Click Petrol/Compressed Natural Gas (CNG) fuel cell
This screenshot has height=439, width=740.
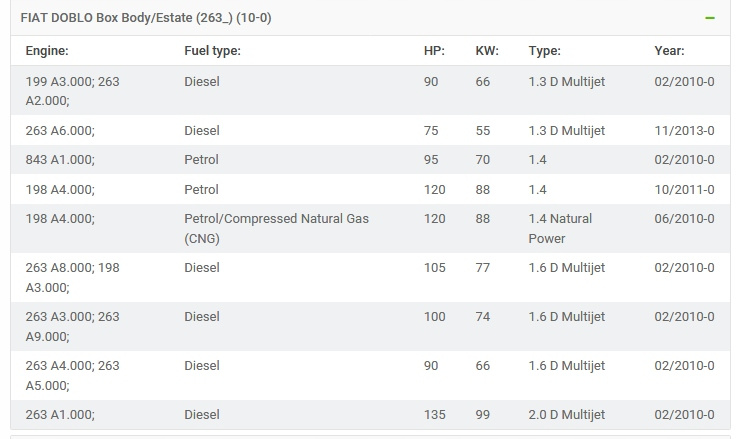(277, 228)
